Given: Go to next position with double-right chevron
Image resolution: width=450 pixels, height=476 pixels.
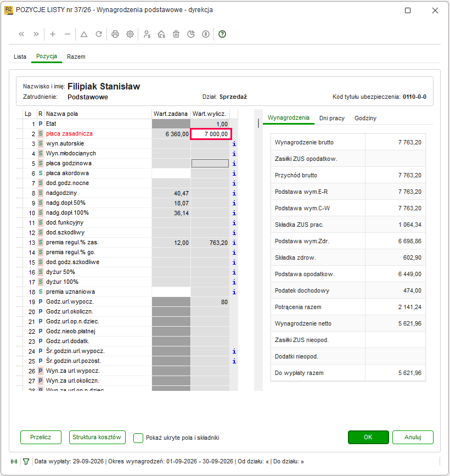Looking at the screenshot, I should (x=36, y=34).
